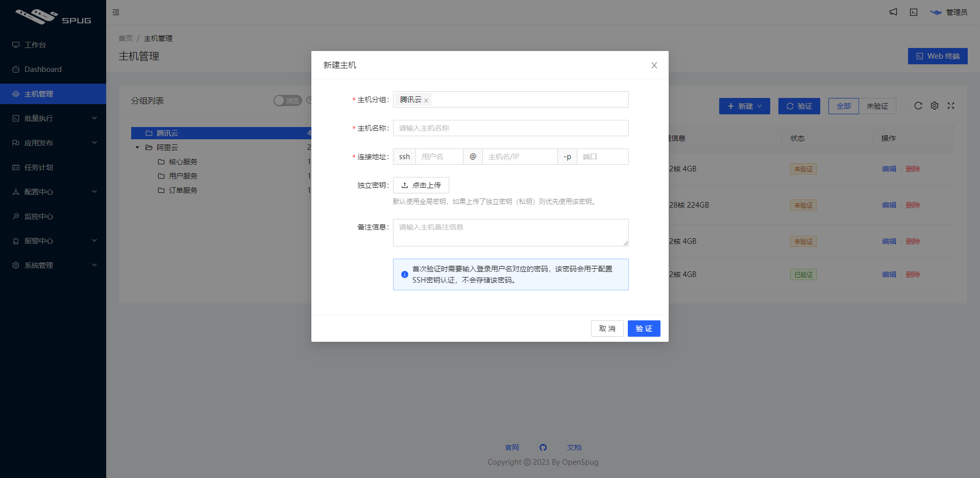Viewport: 980px width, 478px height.
Task: Select 主机管理 in sidebar
Action: pyautogui.click(x=53, y=94)
